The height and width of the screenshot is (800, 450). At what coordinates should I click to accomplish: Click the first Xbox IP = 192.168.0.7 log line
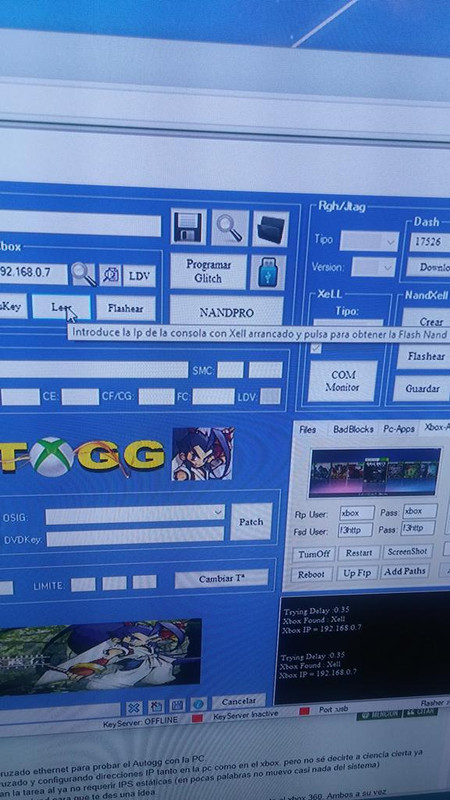[322, 629]
